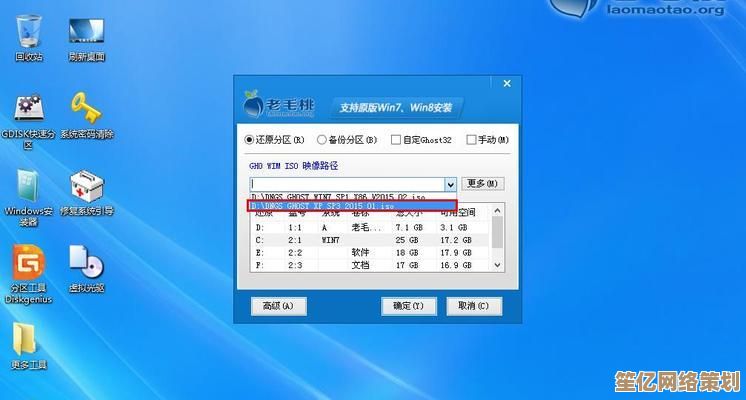Click the image path combo box field
This screenshot has width=746, height=400.
[x=347, y=184]
